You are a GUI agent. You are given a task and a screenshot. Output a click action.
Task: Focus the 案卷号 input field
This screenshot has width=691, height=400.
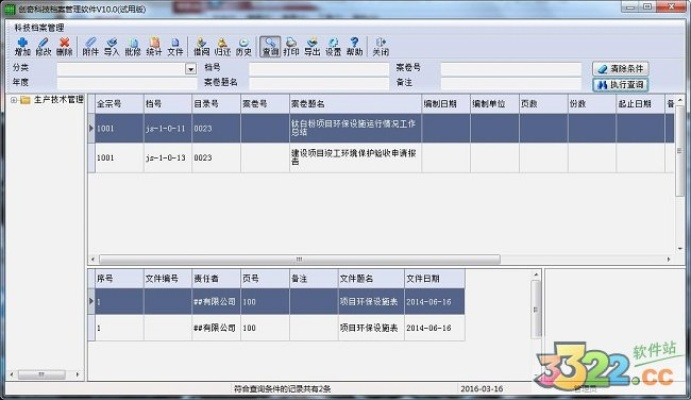[x=511, y=69]
